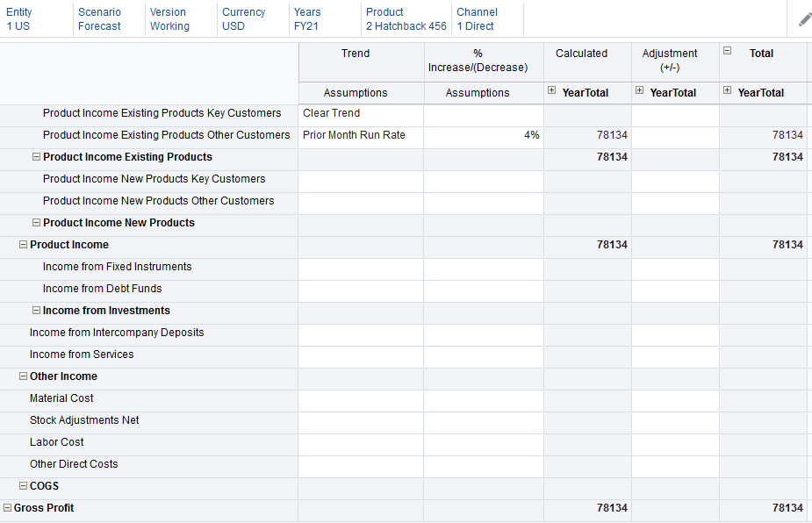The image size is (812, 523).
Task: Expand the Adjustment (+/-) YearTotal column
Action: click(639, 91)
